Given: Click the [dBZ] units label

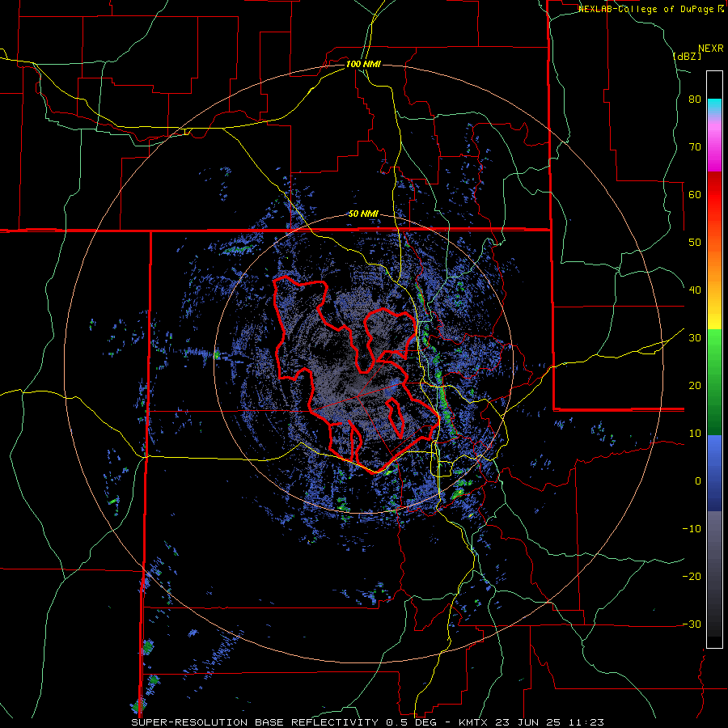Looking at the screenshot, I should pos(687,56).
